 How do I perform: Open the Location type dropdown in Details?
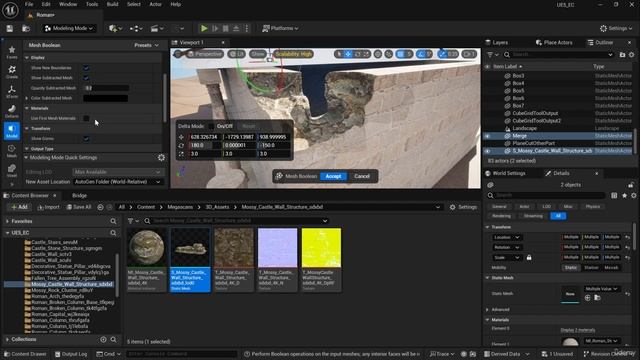point(506,237)
